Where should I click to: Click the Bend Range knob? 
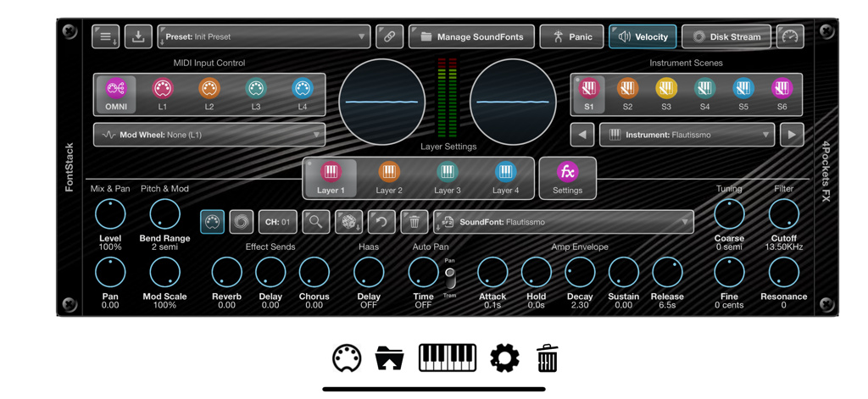pos(165,214)
